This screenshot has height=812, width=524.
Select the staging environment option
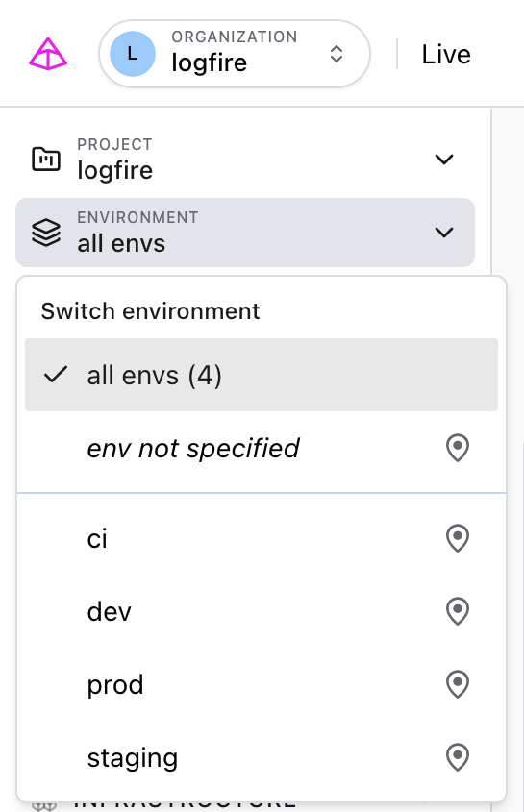point(262,757)
